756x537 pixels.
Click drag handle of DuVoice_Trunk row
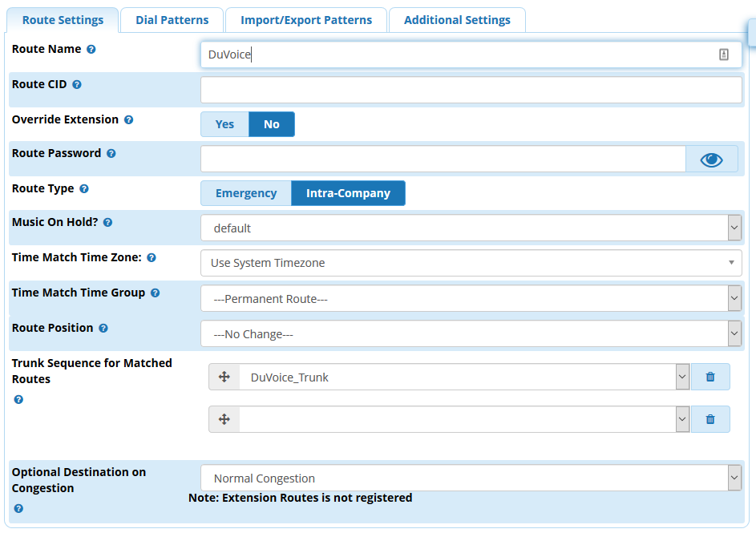click(224, 377)
